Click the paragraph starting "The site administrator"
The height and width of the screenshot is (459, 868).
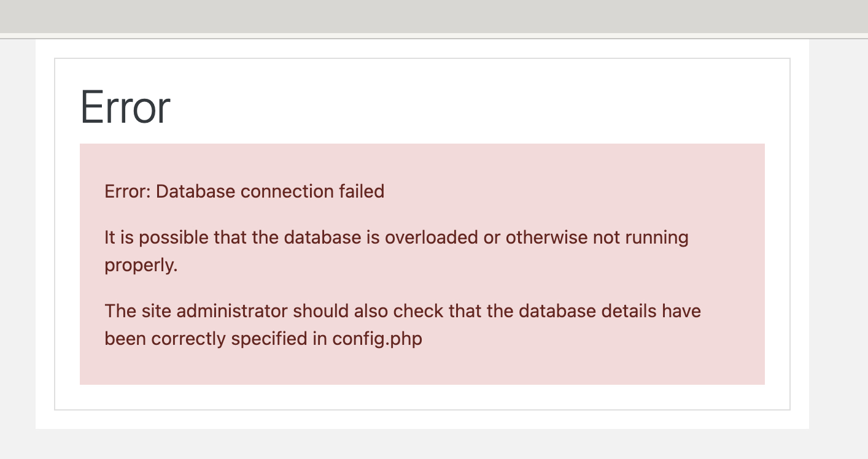[403, 325]
